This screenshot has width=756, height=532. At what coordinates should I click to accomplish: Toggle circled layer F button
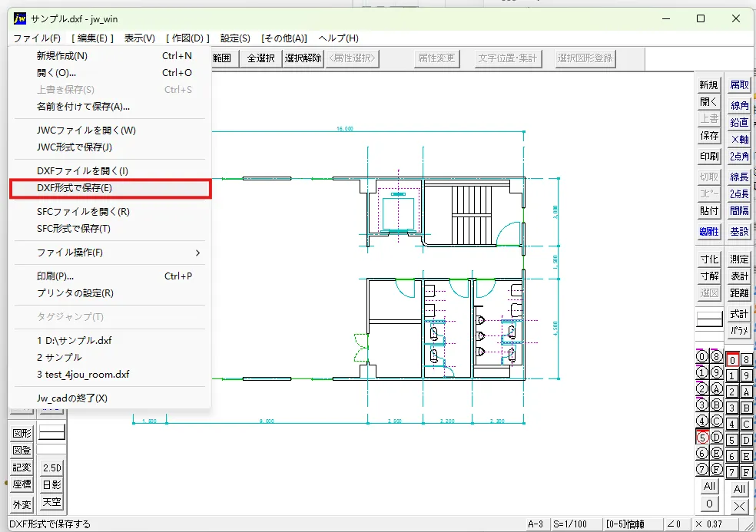click(717, 469)
